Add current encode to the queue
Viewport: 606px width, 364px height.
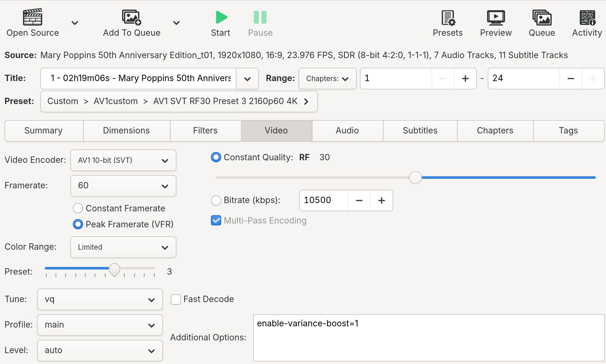point(131,22)
